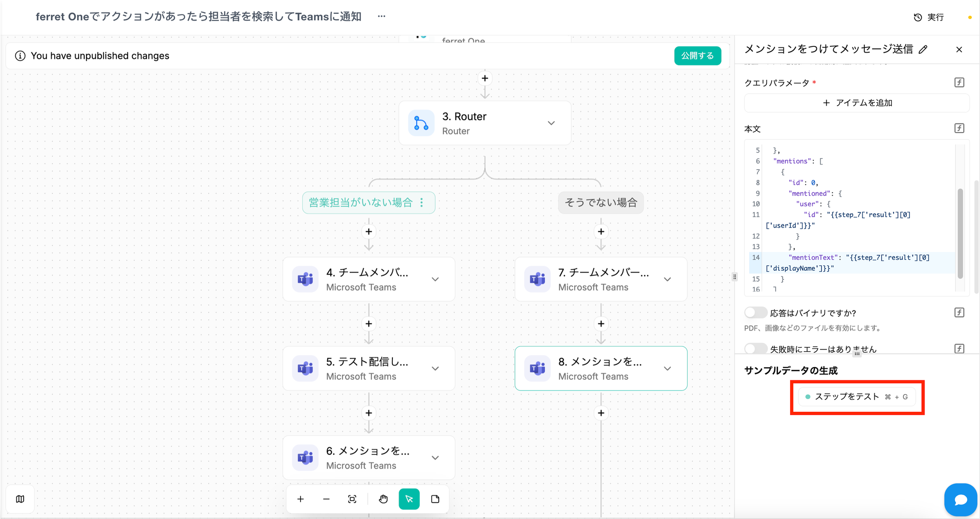Open the flow title three-dot menu
Screen dimensions: 980x519
(381, 16)
